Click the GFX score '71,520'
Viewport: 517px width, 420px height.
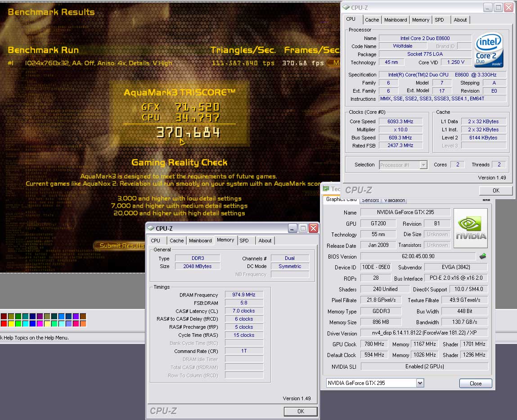pyautogui.click(x=197, y=107)
